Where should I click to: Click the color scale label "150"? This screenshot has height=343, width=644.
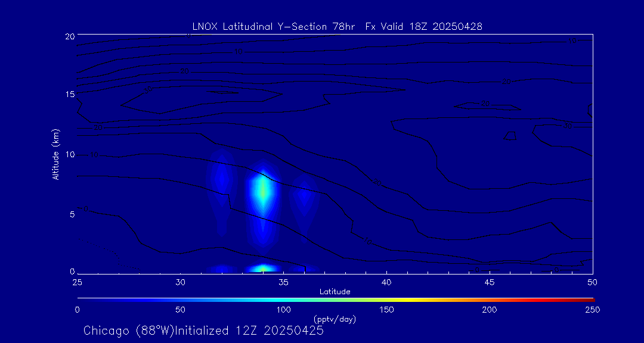click(387, 310)
